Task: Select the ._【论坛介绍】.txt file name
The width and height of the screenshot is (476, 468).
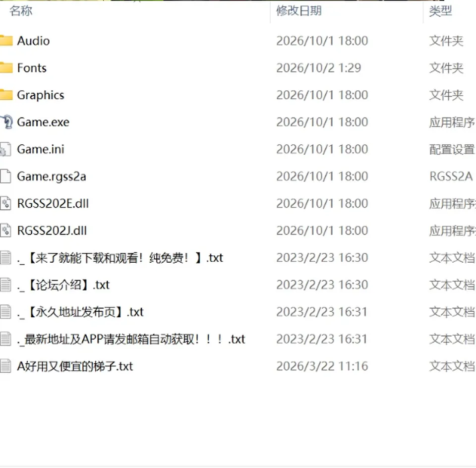Action: pos(63,285)
